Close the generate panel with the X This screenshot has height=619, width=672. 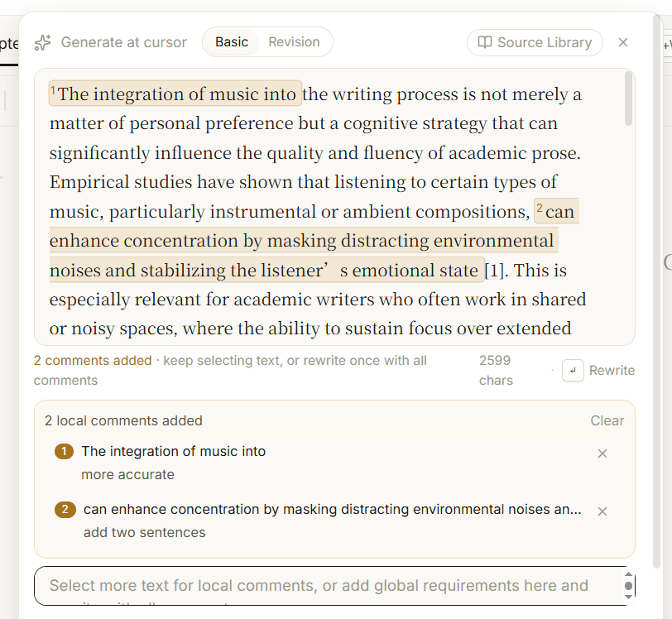[623, 42]
